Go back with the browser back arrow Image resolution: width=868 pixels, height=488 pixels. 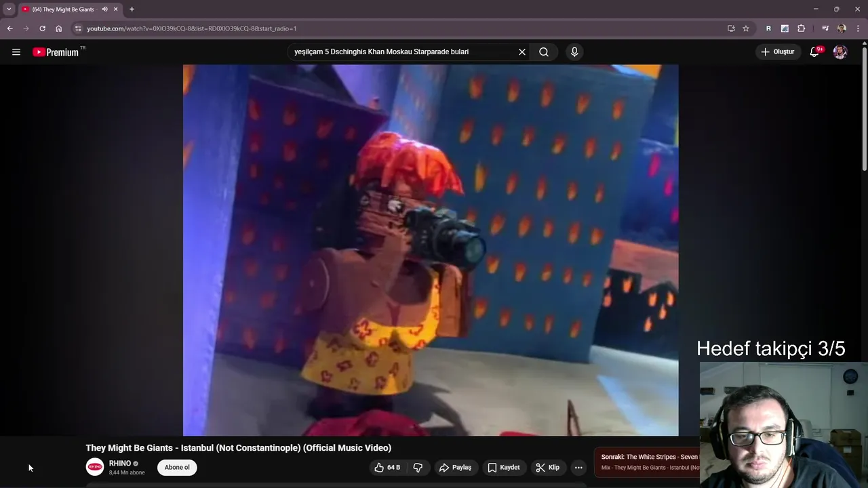[x=9, y=28]
